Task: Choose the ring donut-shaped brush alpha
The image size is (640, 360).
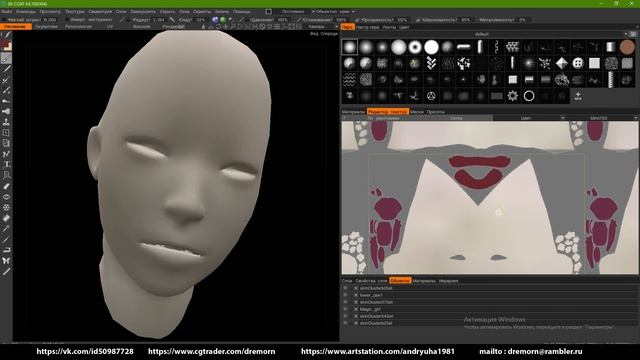Action: click(415, 47)
